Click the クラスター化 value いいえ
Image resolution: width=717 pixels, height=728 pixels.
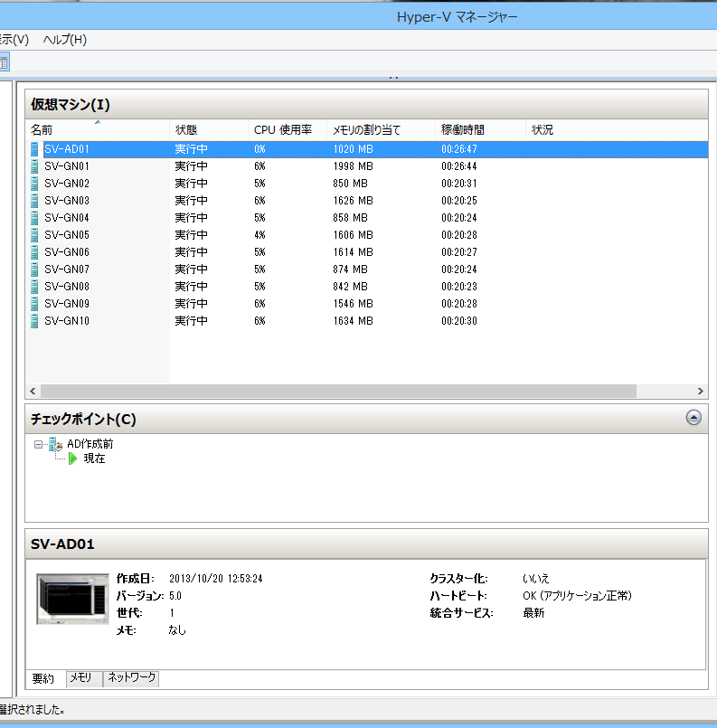point(536,579)
